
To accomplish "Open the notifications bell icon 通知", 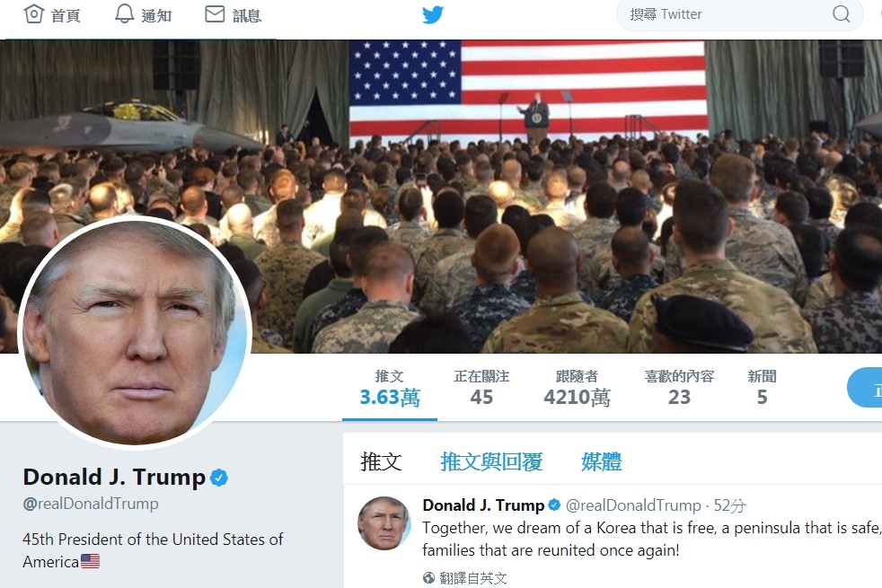I will point(124,14).
